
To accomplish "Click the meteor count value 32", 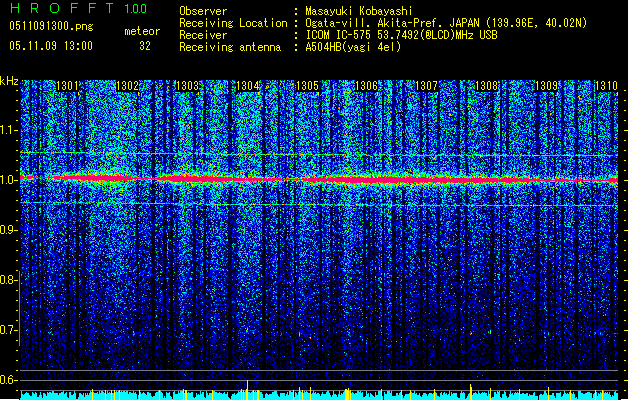I will (145, 46).
